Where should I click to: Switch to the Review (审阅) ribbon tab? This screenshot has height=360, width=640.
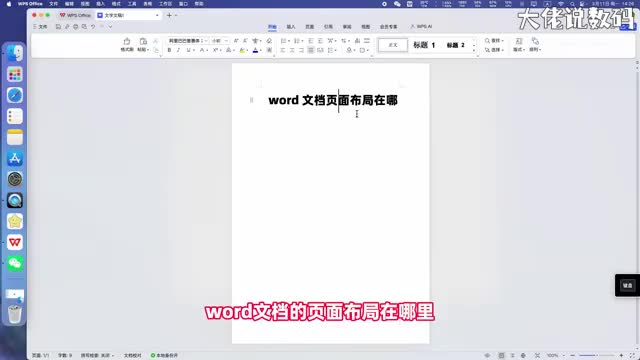(347, 27)
